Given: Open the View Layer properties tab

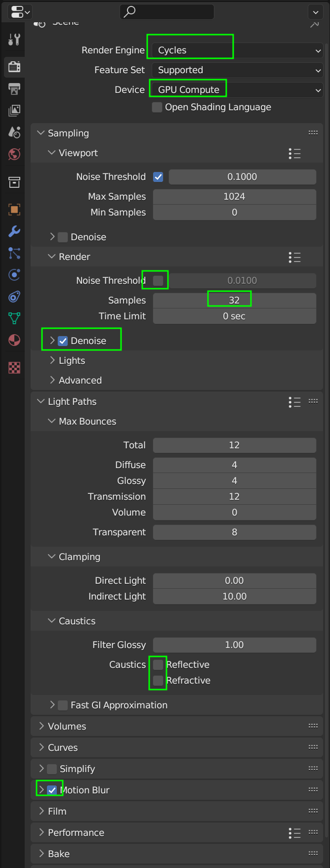Looking at the screenshot, I should click(x=14, y=111).
